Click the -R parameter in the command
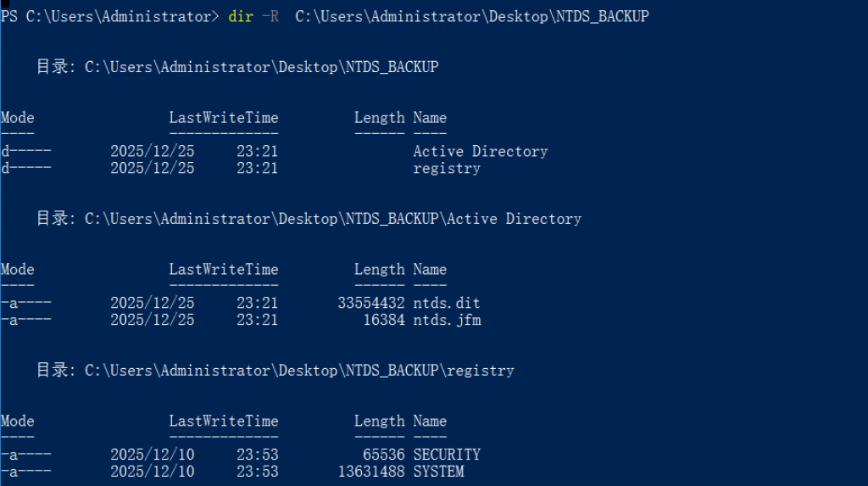868x486 pixels. (x=270, y=17)
